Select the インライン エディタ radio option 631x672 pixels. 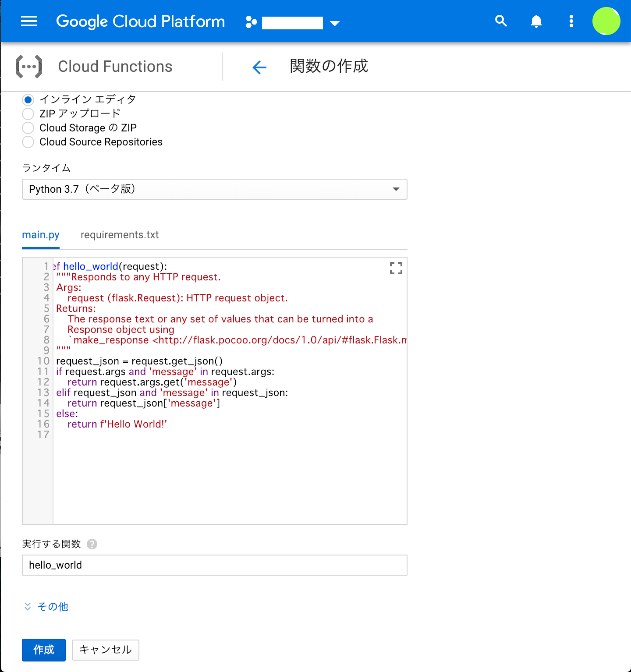pyautogui.click(x=28, y=100)
